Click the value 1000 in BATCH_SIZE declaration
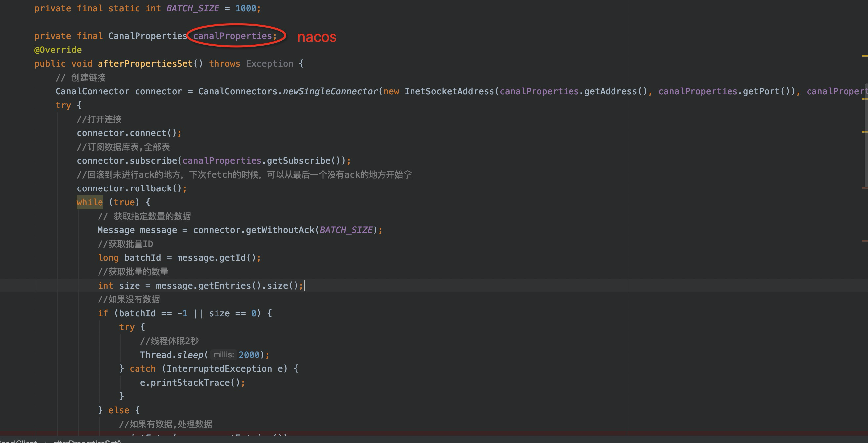Screen dimensions: 868x443 pyautogui.click(x=246, y=8)
